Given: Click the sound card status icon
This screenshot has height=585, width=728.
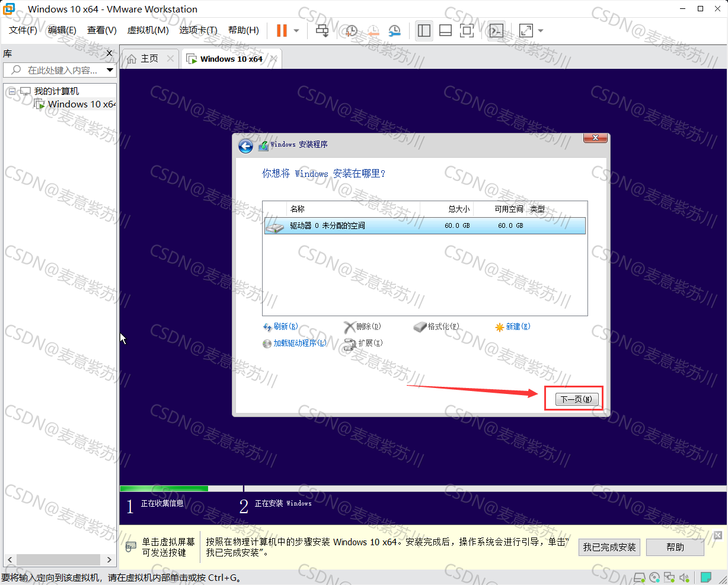Looking at the screenshot, I should point(684,577).
